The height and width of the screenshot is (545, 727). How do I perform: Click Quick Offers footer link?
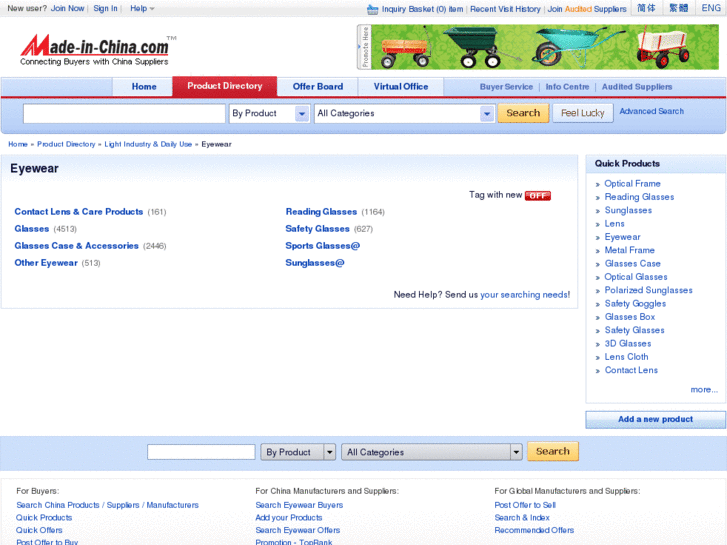[39, 530]
